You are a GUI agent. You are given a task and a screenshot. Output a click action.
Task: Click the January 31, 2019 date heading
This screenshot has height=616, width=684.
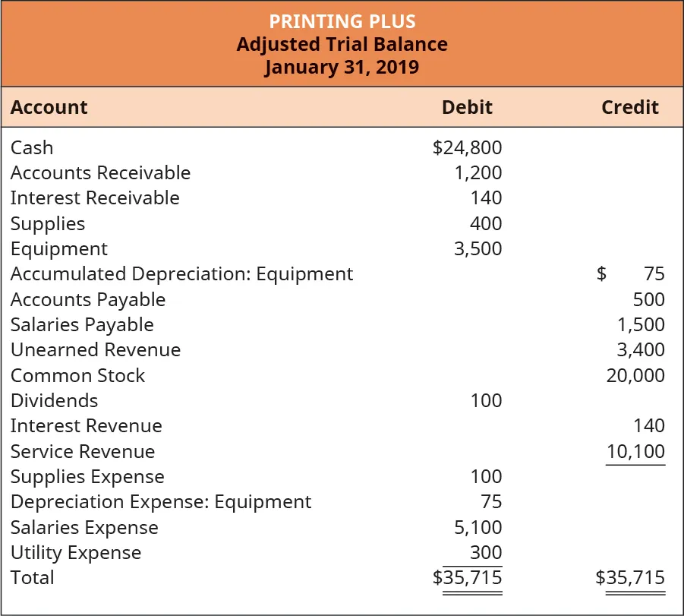[x=342, y=67]
